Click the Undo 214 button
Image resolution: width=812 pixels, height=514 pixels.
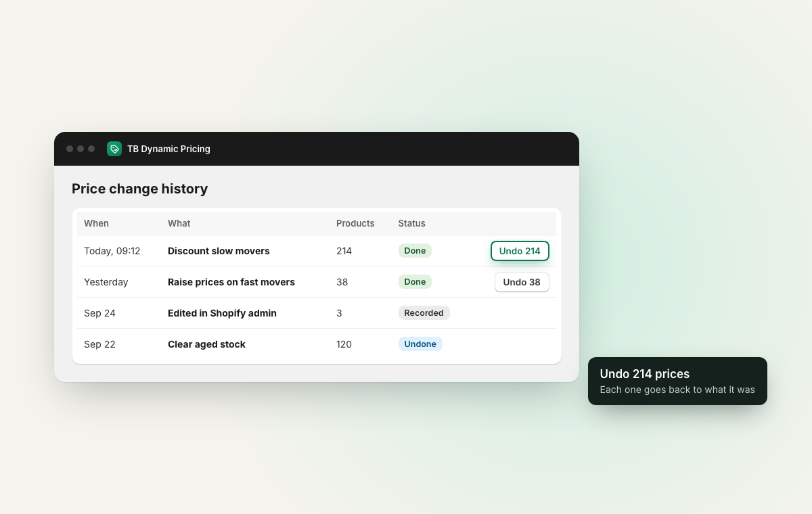pos(520,251)
